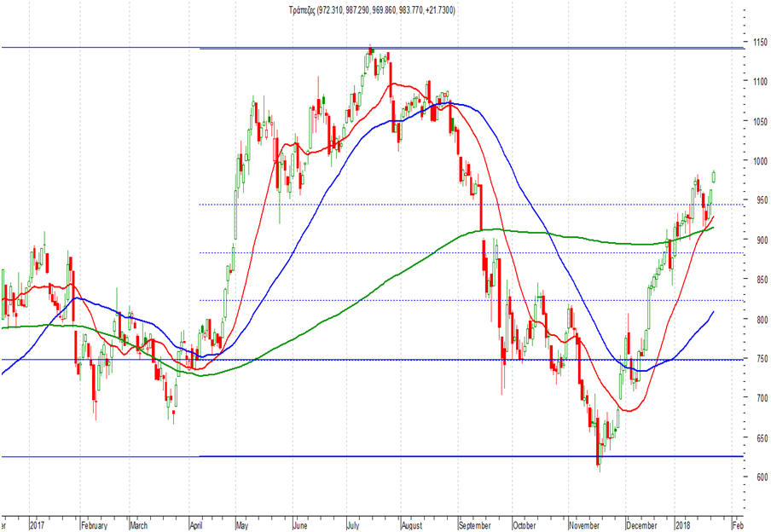Screen dimensions: 771x532
Task: Click the April month label
Action: pos(196,526)
